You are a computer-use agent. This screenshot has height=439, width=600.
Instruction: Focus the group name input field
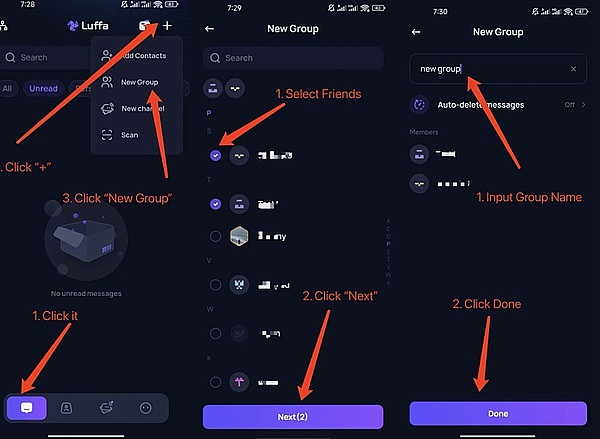pos(498,69)
